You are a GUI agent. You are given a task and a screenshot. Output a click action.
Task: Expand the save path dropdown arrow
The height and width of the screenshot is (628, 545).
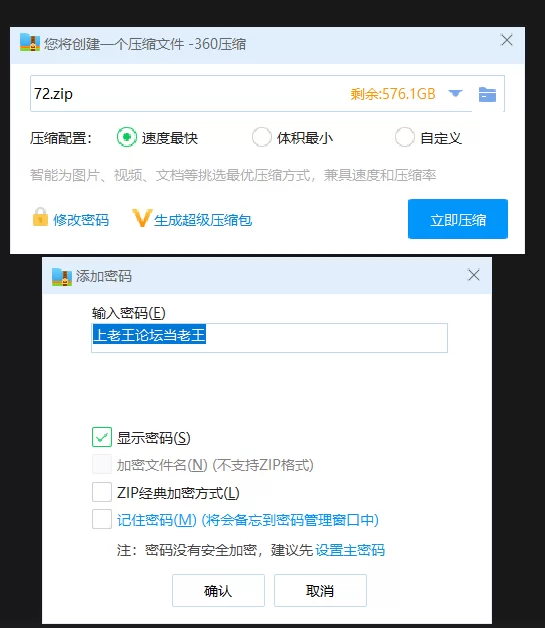coord(455,94)
